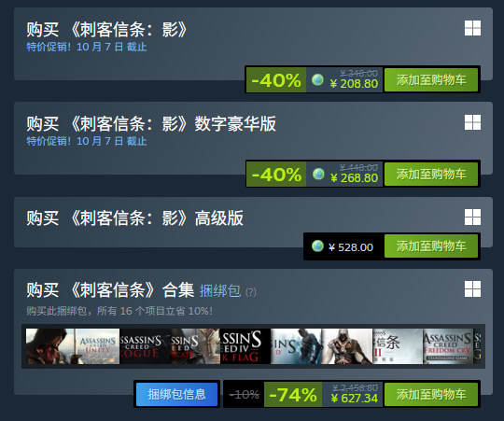Screen dimensions: 504x421
Task: Click globe icon beside ¥208.80 price
Action: [x=317, y=79]
